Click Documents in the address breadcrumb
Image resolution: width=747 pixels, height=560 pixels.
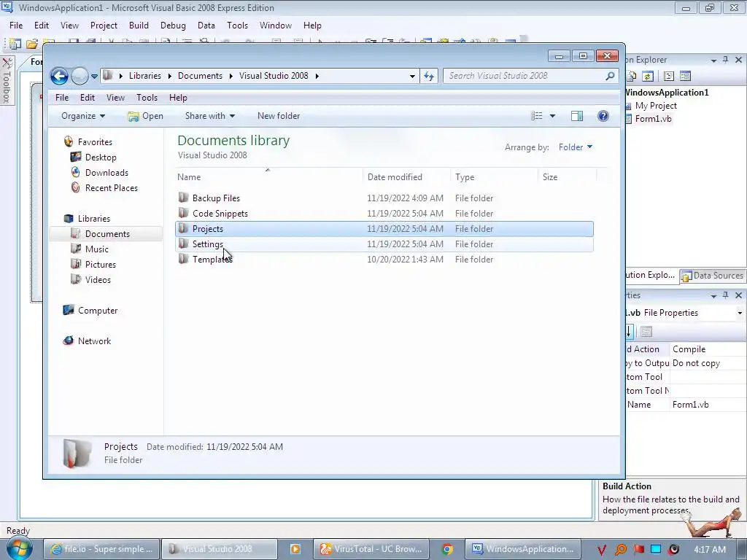click(x=200, y=76)
